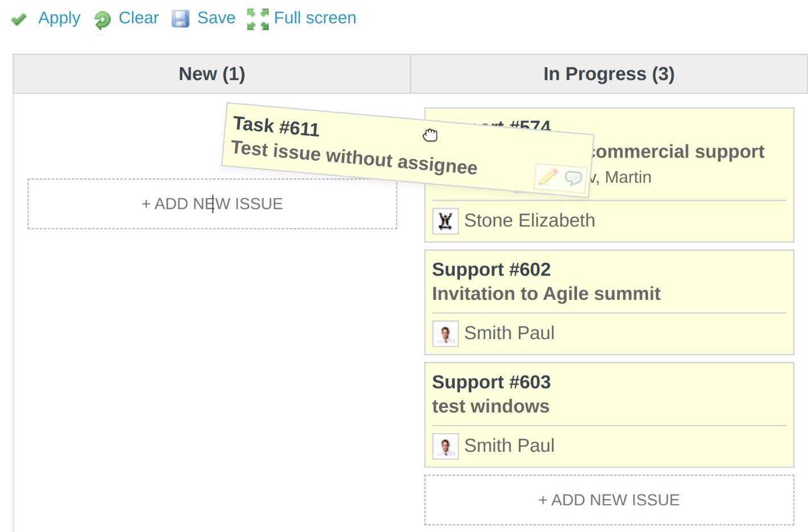Click ADD NEW ISSUE in the New column
Viewport: 808px width, 532px height.
[212, 204]
